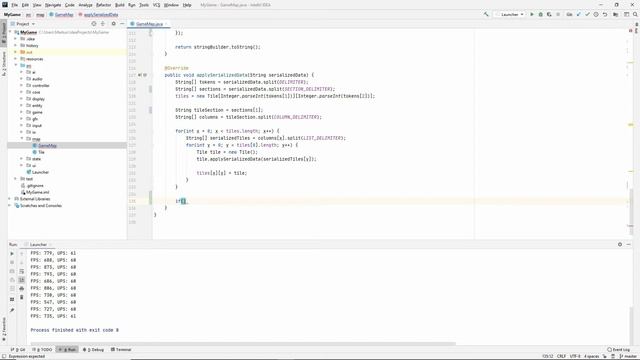Run with coverage icon in toolbar
The height and width of the screenshot is (360, 640).
click(x=549, y=14)
